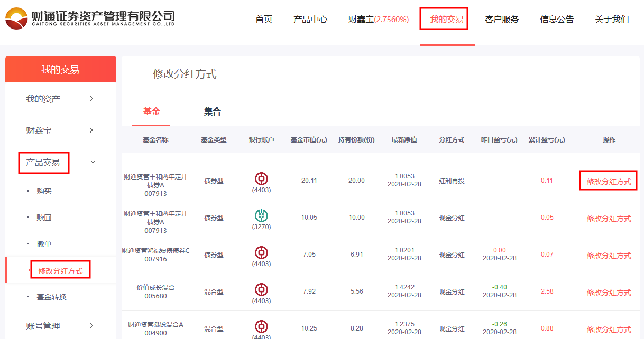Click the 持有份额(份) column header

[x=356, y=140]
